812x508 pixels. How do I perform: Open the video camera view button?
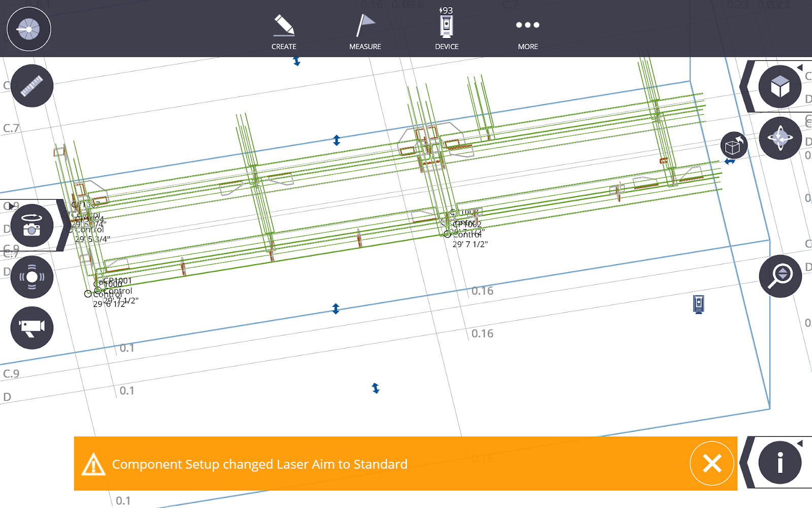(x=32, y=328)
